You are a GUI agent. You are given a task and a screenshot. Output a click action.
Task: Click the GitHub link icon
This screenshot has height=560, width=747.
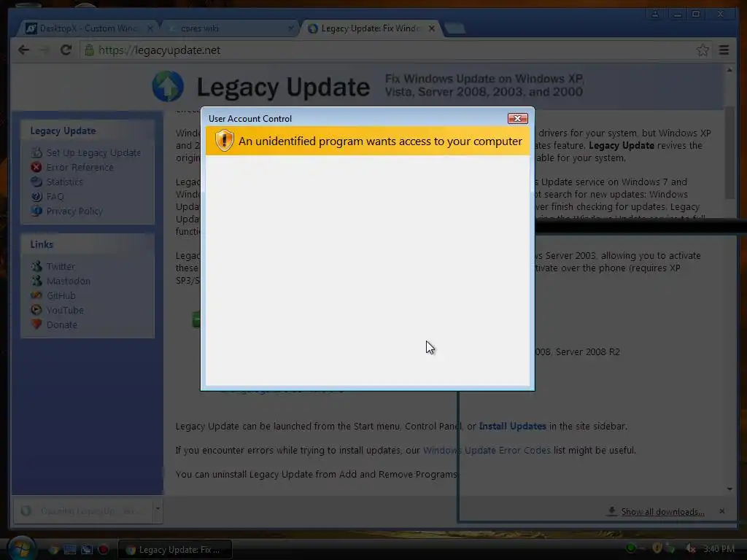click(36, 295)
